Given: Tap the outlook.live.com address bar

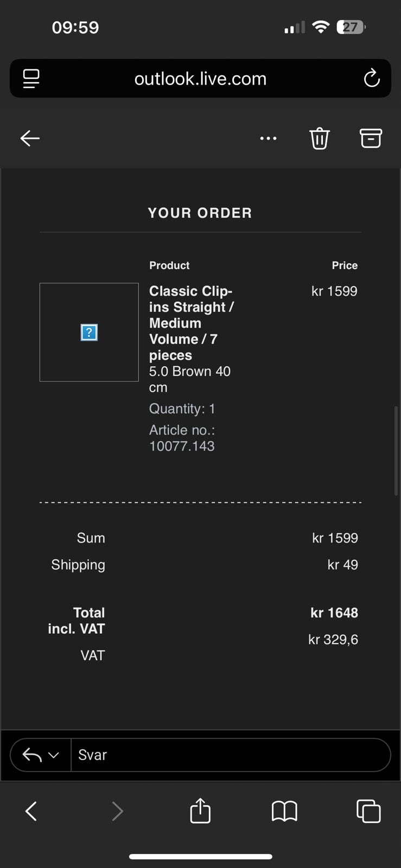Looking at the screenshot, I should 200,79.
